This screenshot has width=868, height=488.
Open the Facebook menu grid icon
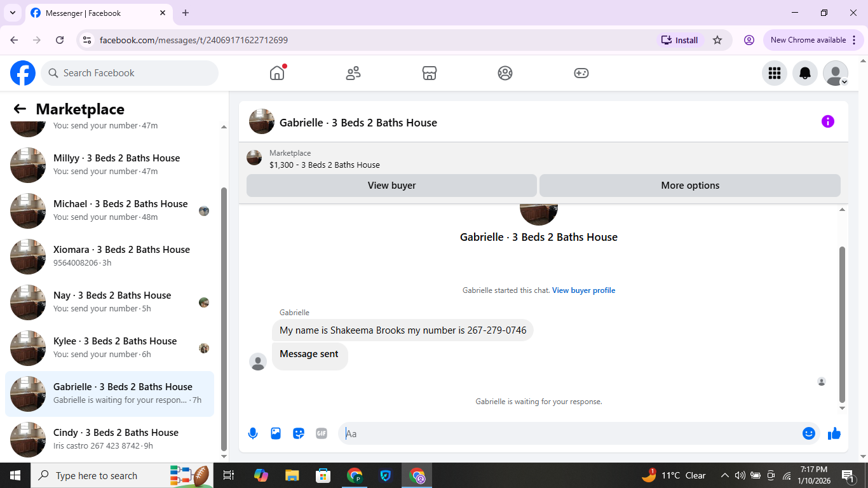pyautogui.click(x=775, y=73)
